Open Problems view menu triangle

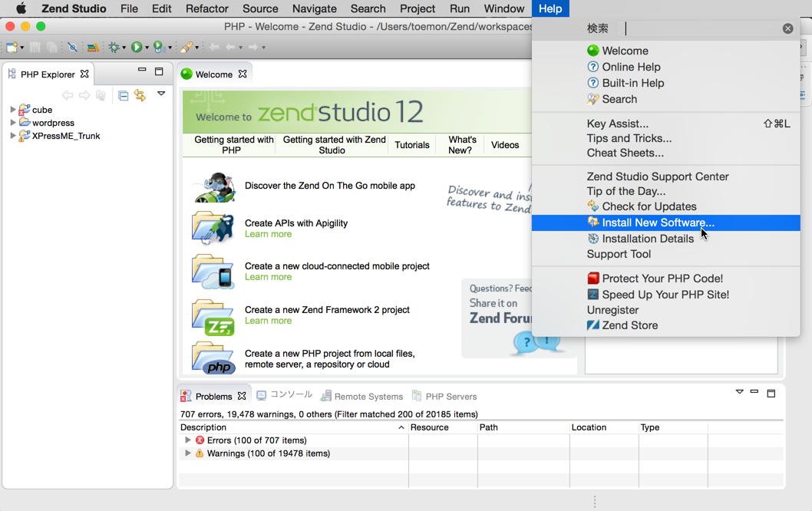[x=740, y=392]
